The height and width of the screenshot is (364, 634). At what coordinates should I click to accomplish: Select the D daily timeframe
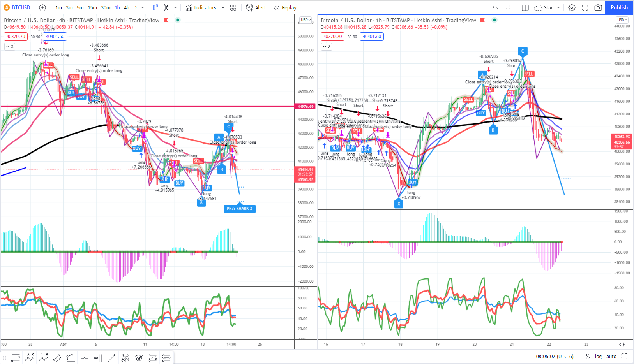135,7
